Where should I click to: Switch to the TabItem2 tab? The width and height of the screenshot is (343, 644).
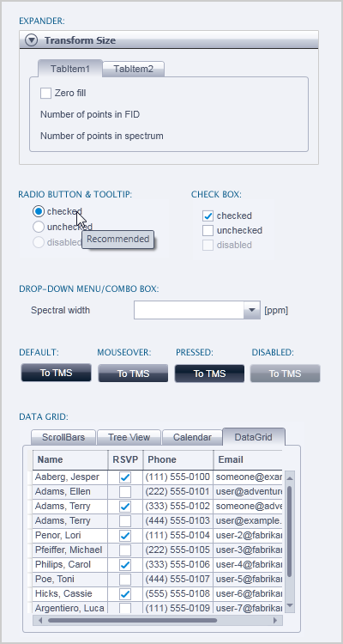134,69
